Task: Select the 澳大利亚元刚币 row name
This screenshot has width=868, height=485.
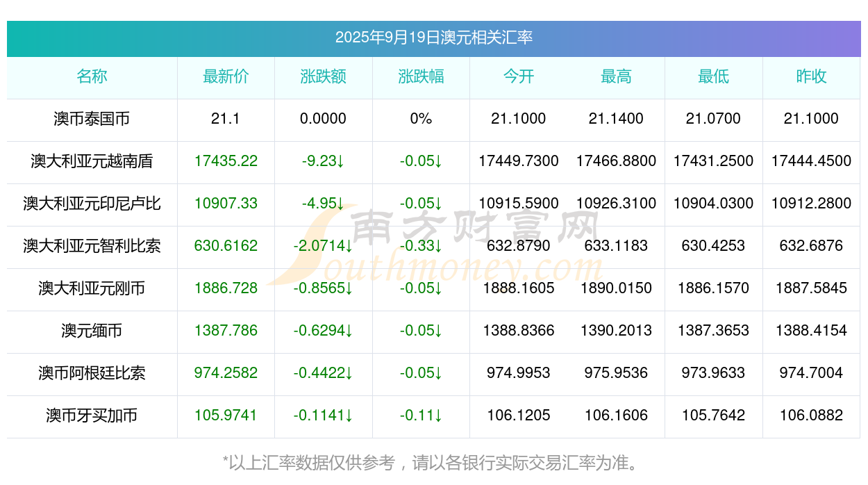Action: [92, 288]
